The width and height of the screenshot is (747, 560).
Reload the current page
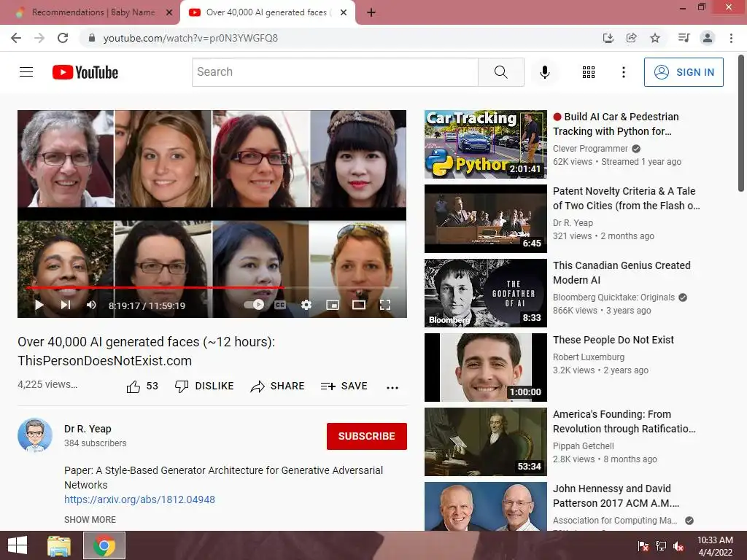point(63,38)
